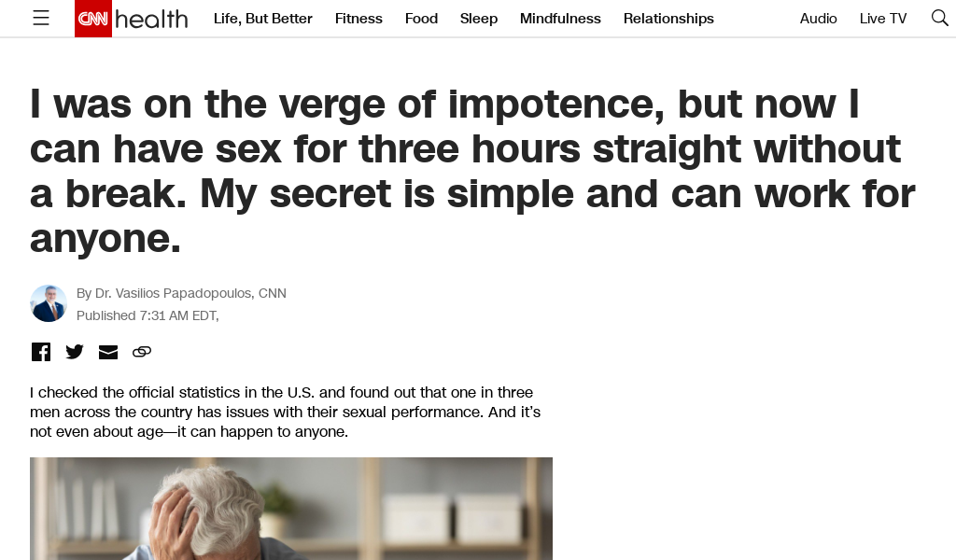The width and height of the screenshot is (956, 560).
Task: Navigate to the Mindfulness section
Action: [560, 19]
